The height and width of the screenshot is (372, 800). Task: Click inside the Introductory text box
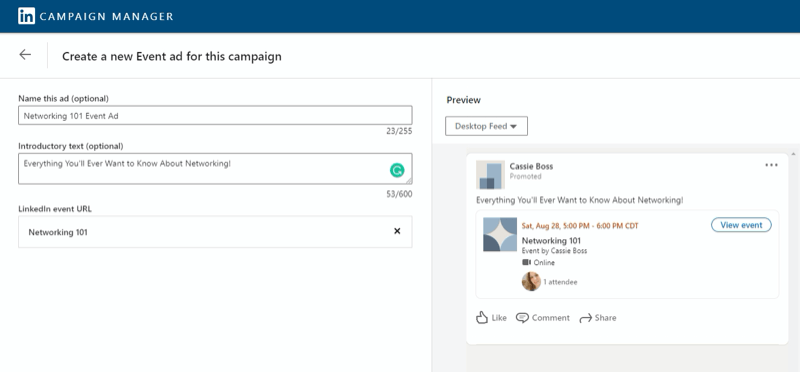(215, 168)
